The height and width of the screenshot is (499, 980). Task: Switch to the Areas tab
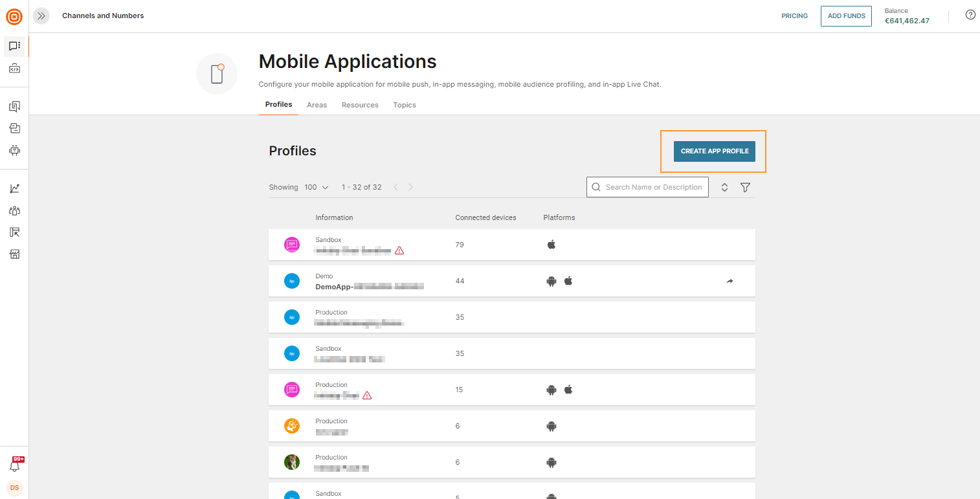[x=317, y=105]
